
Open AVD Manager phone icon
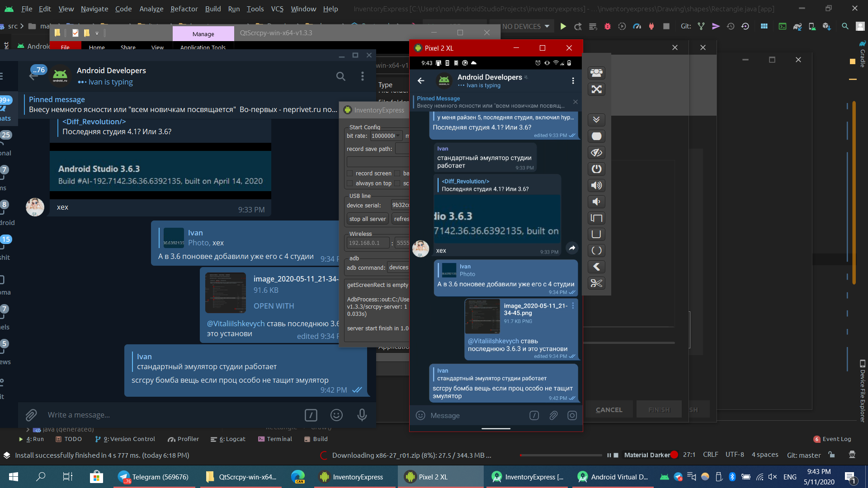click(x=812, y=27)
